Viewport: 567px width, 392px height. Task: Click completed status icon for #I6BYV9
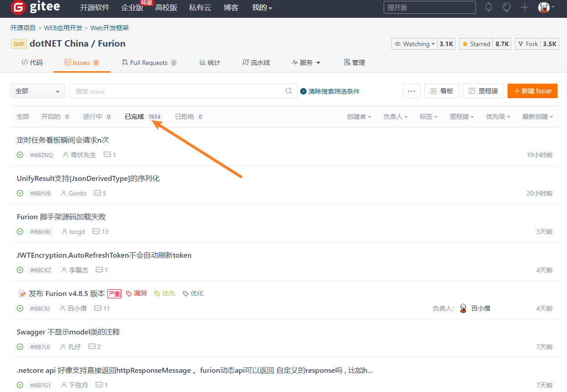[20, 193]
